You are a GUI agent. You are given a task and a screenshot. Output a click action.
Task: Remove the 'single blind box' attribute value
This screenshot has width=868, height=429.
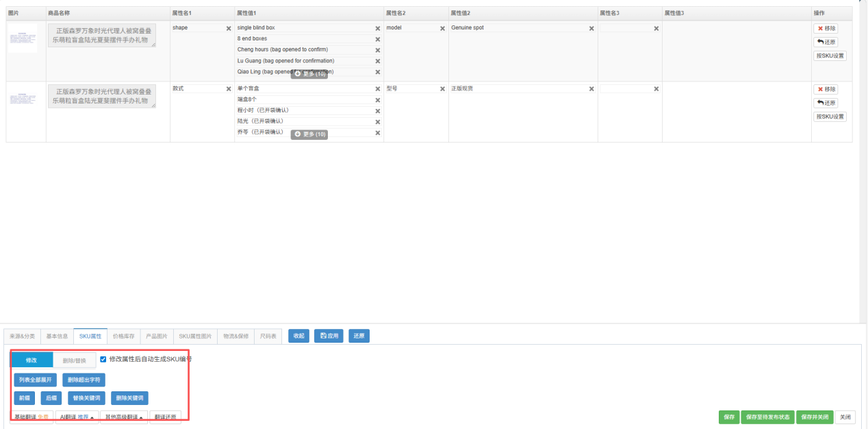point(377,28)
